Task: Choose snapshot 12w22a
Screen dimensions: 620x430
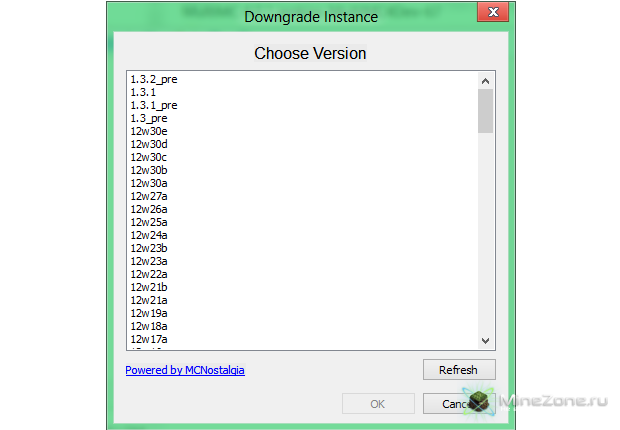Action: (149, 274)
